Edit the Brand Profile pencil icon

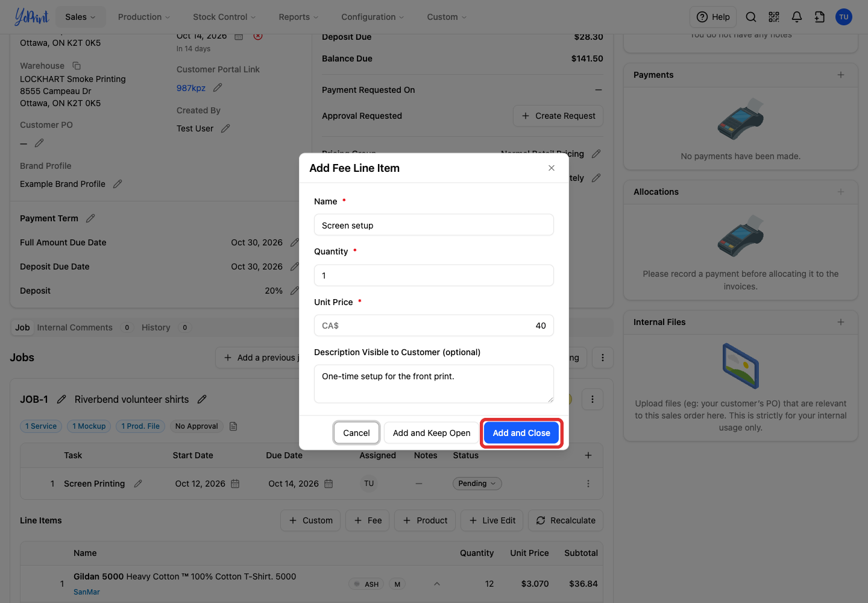pos(118,184)
